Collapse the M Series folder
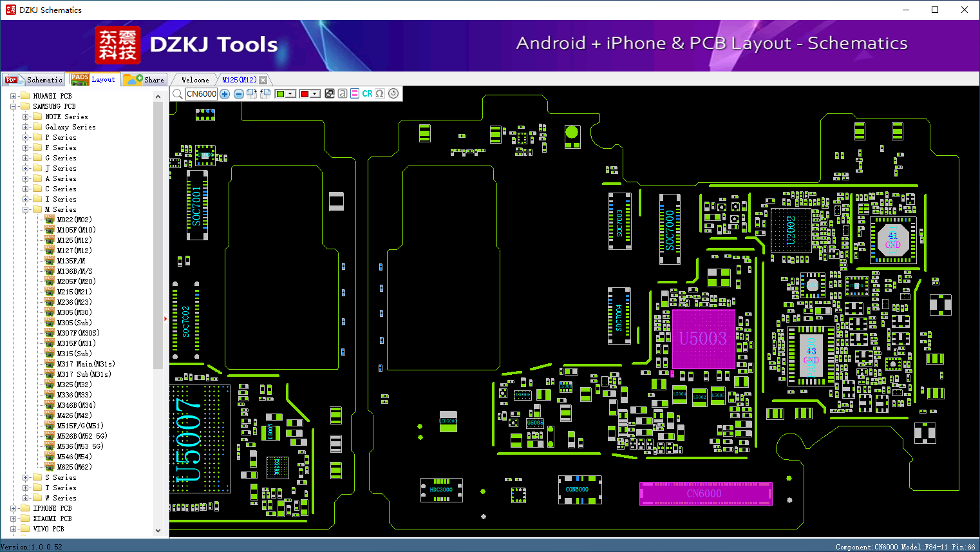This screenshot has height=552, width=980. (26, 209)
